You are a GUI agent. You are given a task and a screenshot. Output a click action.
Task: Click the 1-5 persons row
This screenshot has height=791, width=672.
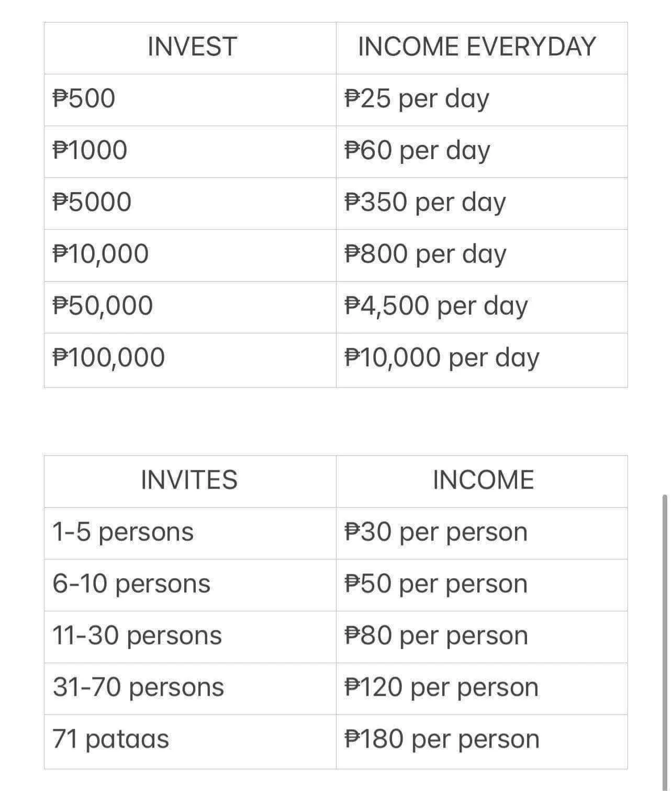coord(336,533)
